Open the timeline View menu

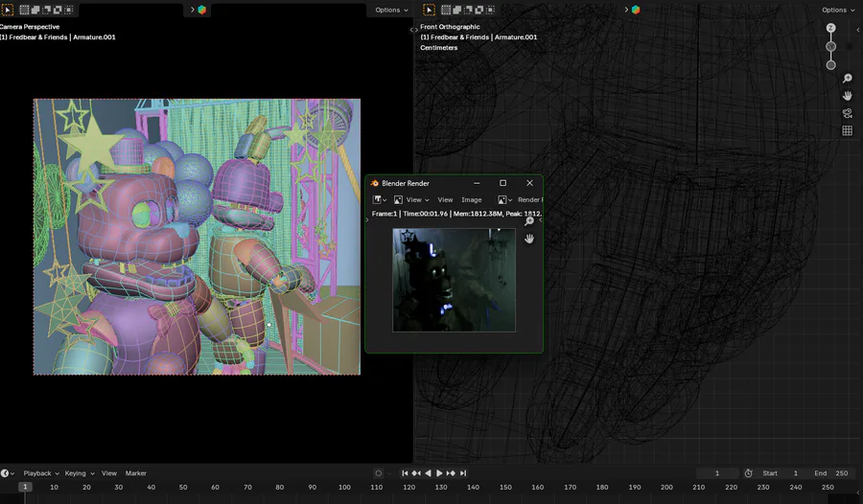109,473
